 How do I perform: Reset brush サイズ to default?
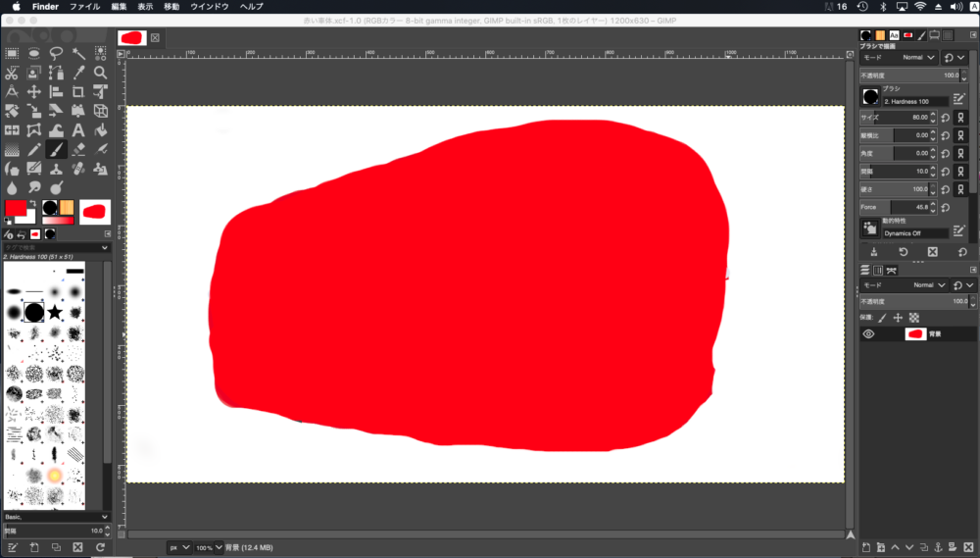(x=946, y=118)
